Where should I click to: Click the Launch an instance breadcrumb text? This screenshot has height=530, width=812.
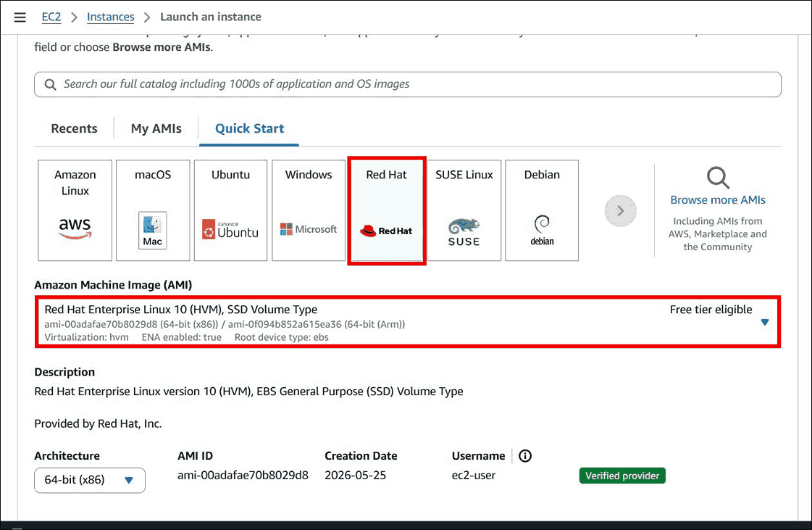[211, 17]
